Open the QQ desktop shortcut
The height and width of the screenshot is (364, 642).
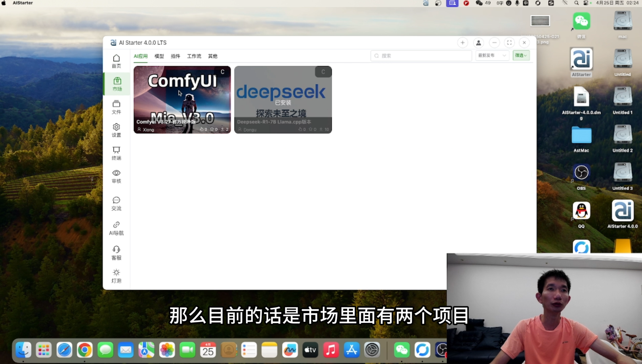tap(581, 214)
